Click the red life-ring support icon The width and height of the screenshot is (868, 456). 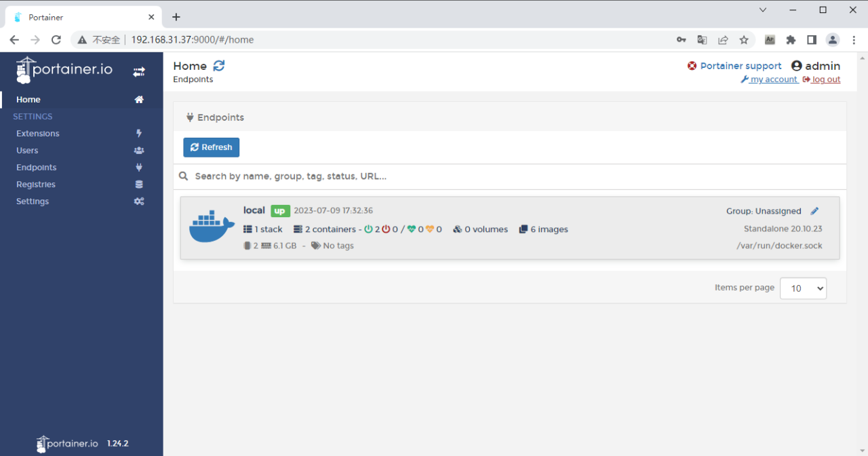pos(692,66)
